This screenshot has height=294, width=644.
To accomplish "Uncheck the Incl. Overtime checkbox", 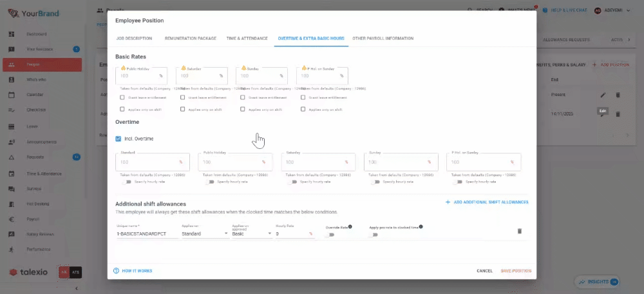I will tap(118, 139).
